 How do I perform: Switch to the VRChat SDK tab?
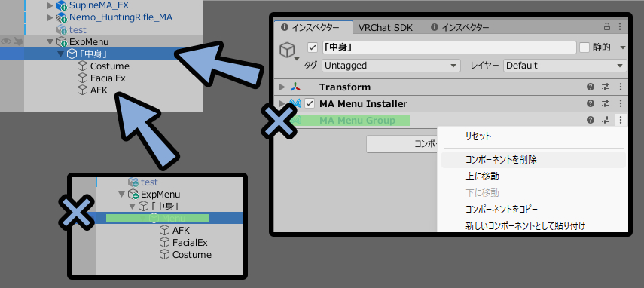(x=385, y=28)
